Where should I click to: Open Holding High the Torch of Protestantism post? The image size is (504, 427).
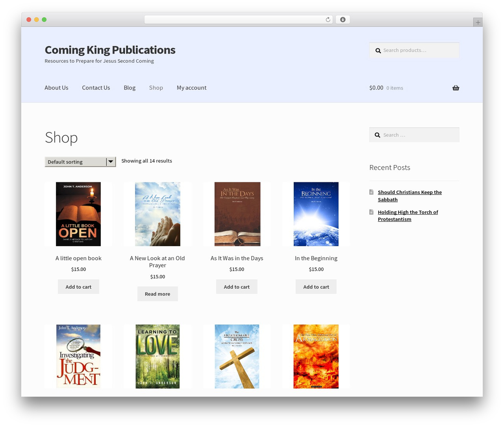click(408, 215)
